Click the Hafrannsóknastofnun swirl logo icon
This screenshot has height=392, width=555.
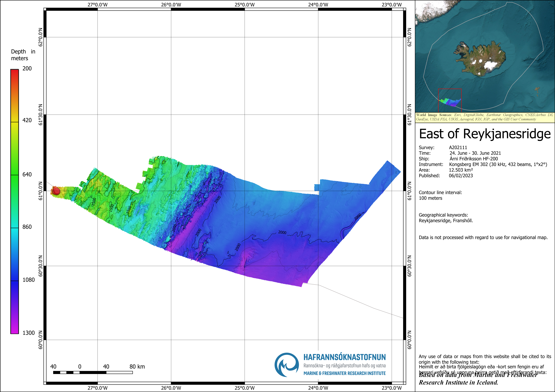pyautogui.click(x=287, y=365)
